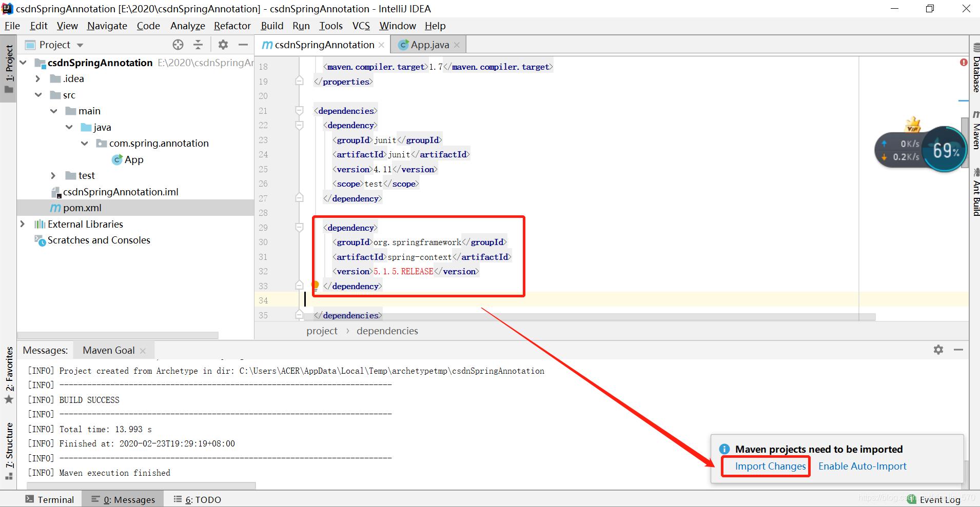The height and width of the screenshot is (507, 980).
Task: Click Enable Auto-Import link
Action: pos(862,466)
